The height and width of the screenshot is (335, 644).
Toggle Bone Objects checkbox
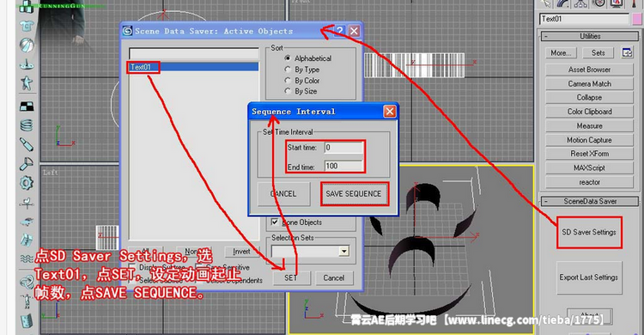275,222
